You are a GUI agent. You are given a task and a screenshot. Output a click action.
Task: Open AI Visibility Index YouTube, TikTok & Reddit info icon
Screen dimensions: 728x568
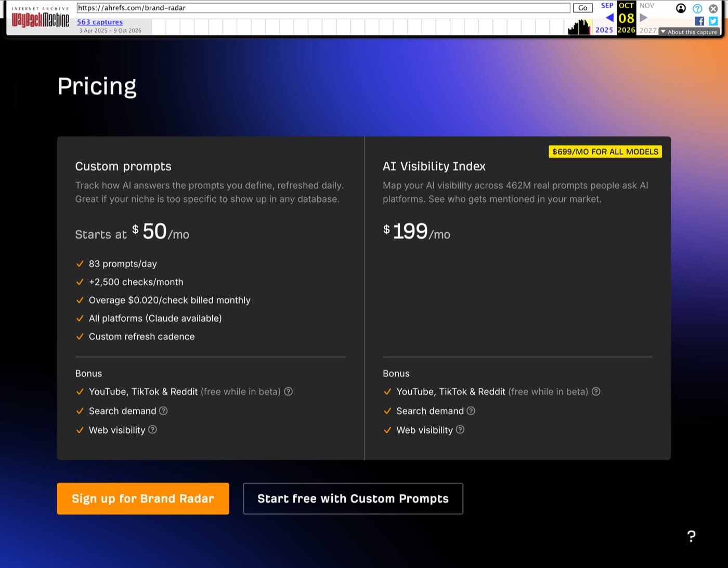596,391
